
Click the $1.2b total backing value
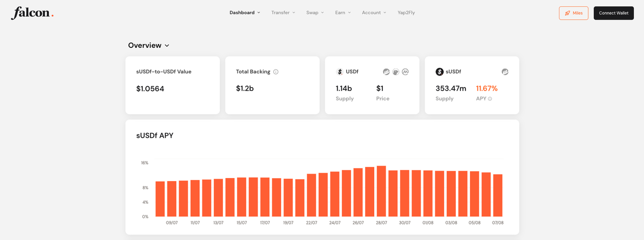click(245, 89)
